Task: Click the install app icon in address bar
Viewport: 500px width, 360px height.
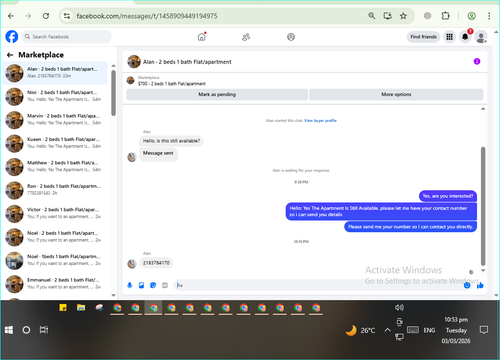Action: tap(387, 16)
